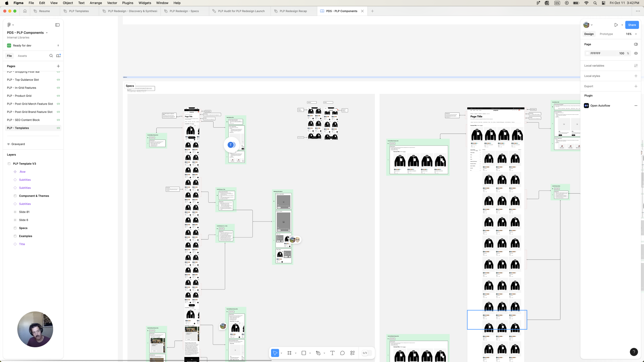Select the Text tool

(332, 353)
